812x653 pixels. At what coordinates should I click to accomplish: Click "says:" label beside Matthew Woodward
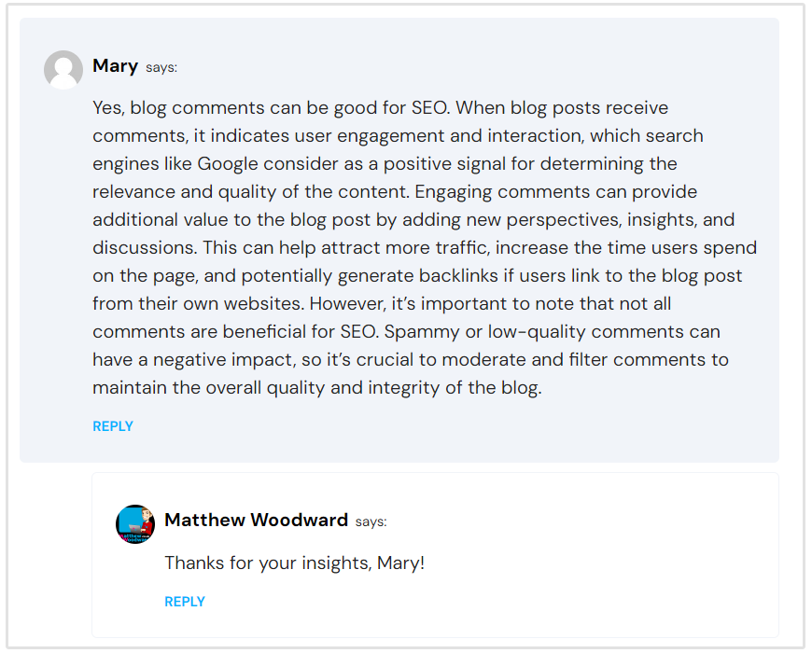(x=371, y=521)
